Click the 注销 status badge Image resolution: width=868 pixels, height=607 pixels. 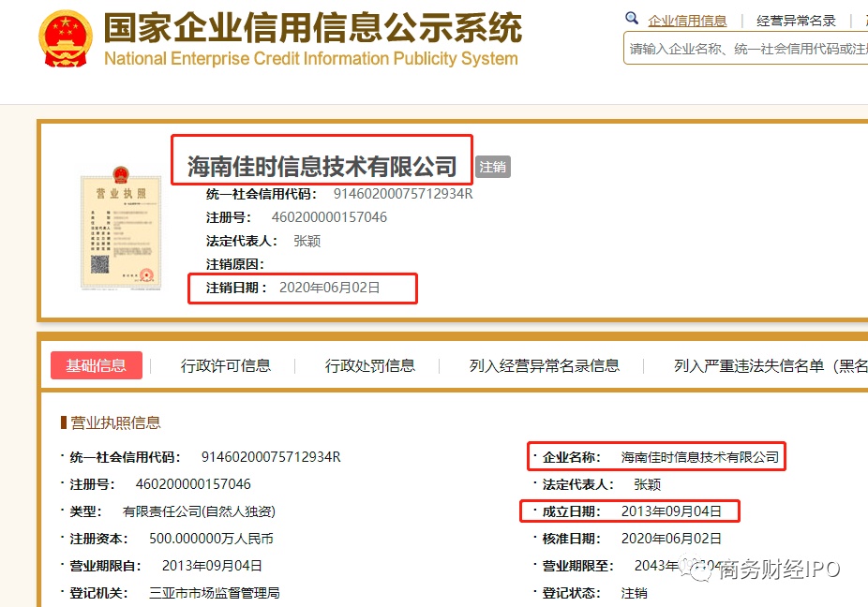pyautogui.click(x=494, y=166)
